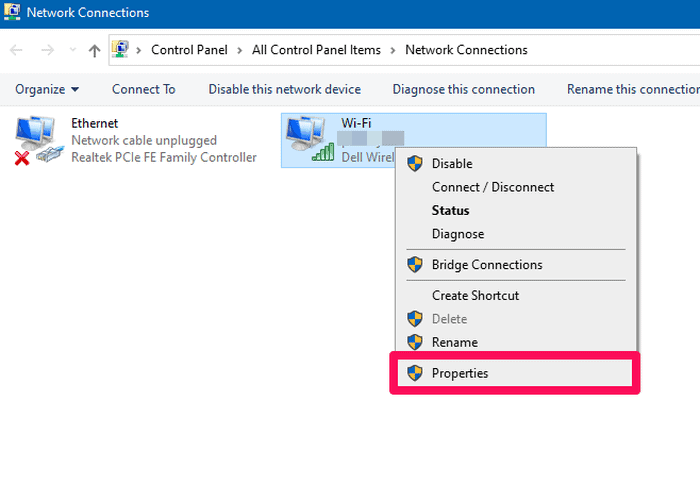700x484 pixels.
Task: Click Disable this network device
Action: point(284,89)
